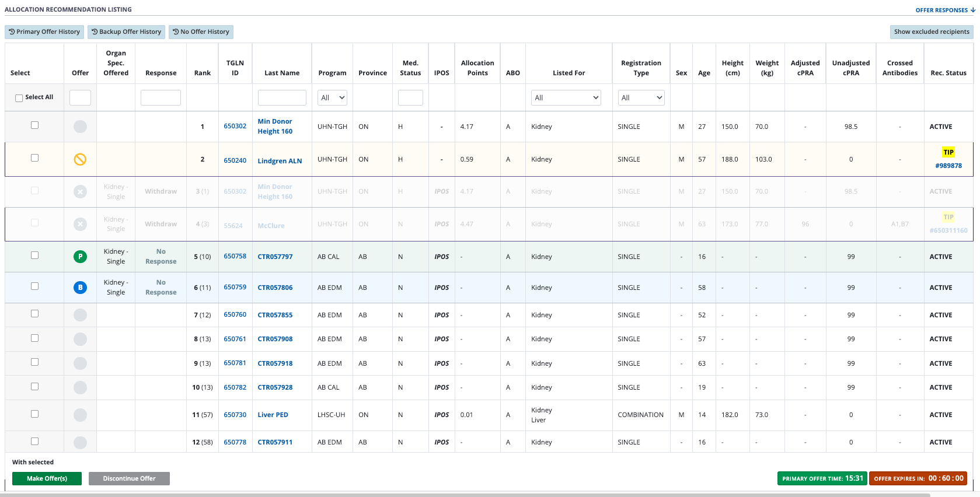Open Backup Offer History tab
980x497 pixels.
[126, 32]
